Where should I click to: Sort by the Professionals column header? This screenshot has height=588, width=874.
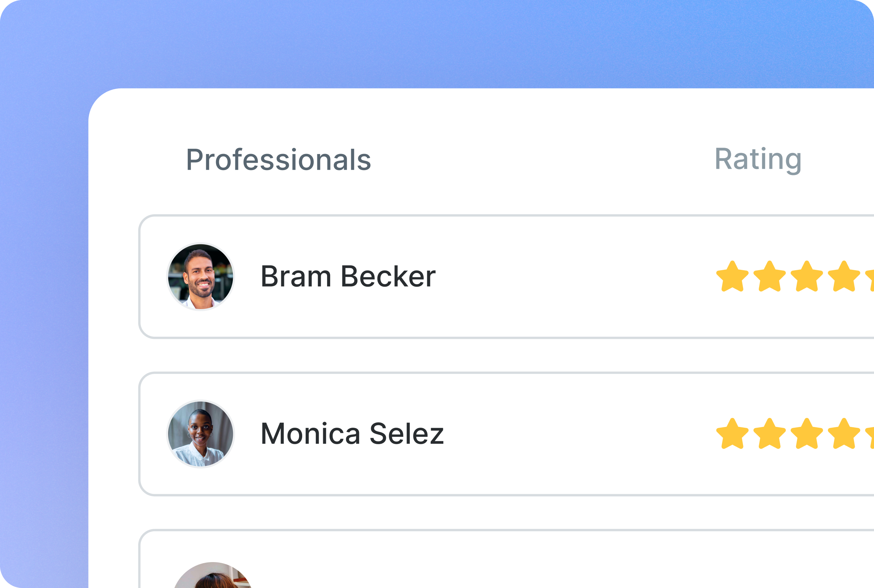(278, 160)
